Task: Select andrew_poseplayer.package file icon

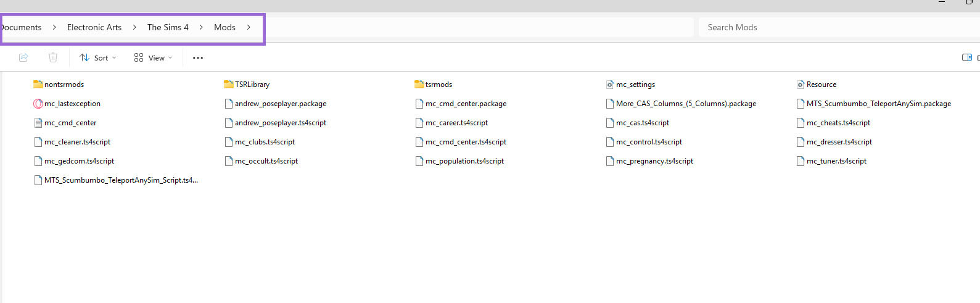Action: 229,104
